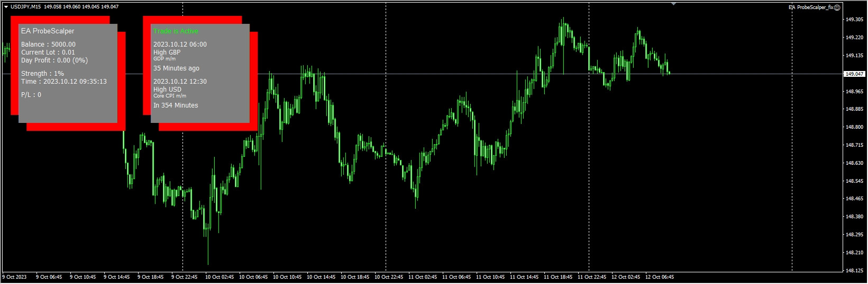
Task: Click the 10 Oct 22:45 time axis label
Action: click(389, 277)
